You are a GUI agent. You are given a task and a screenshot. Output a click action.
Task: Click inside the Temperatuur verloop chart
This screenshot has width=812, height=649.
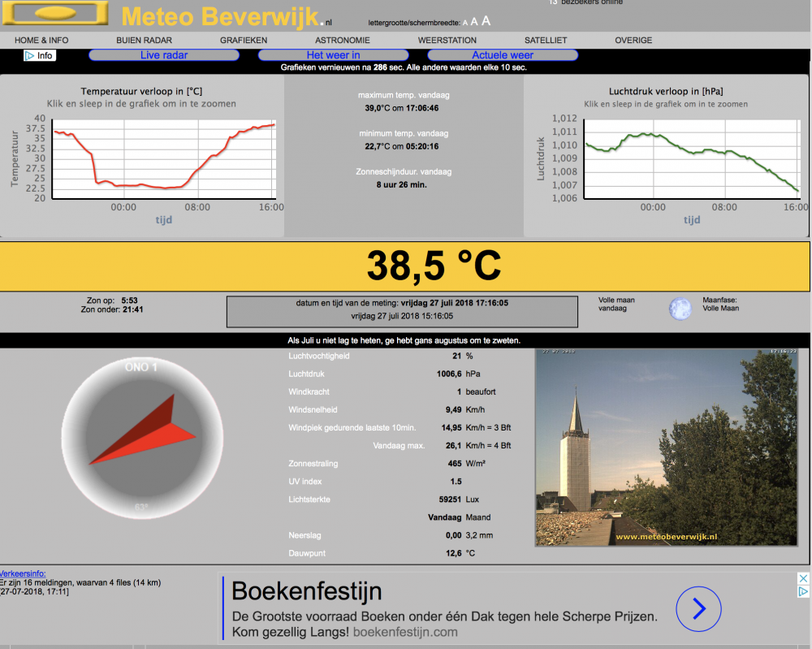(x=164, y=159)
